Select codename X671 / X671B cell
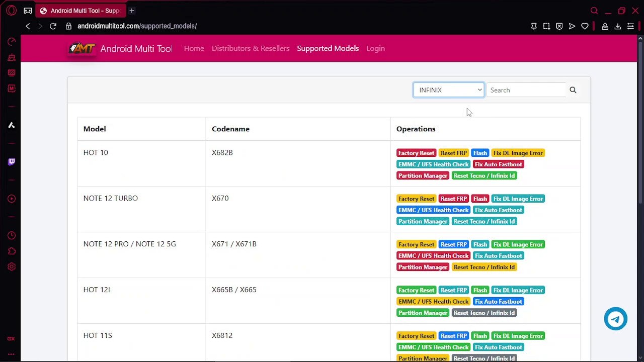 tap(298, 255)
